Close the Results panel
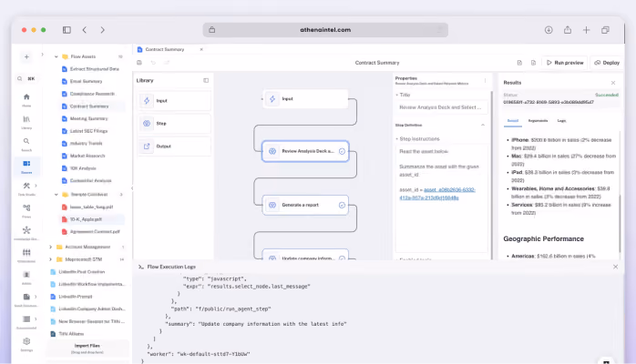The height and width of the screenshot is (364, 636). pos(613,83)
